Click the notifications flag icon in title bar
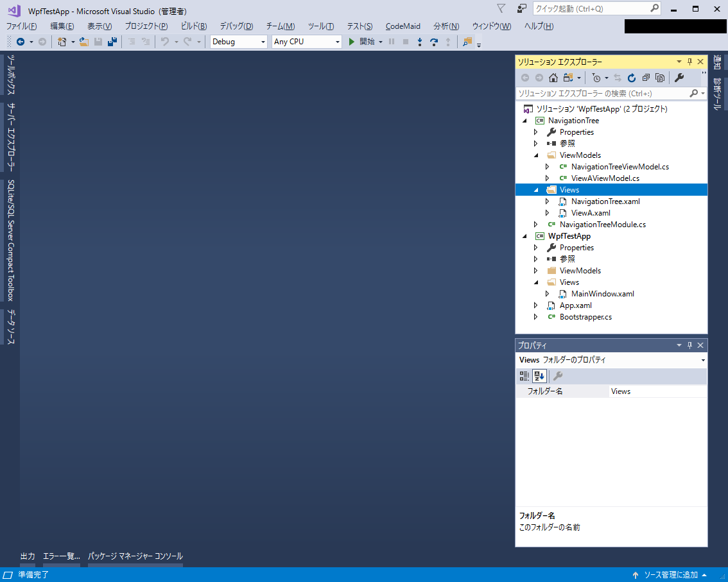 501,8
